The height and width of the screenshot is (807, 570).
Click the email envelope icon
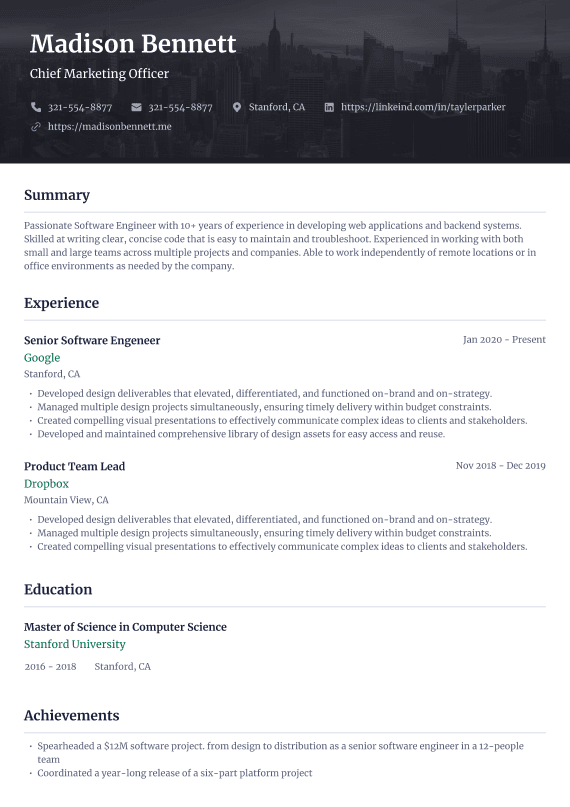tap(136, 107)
